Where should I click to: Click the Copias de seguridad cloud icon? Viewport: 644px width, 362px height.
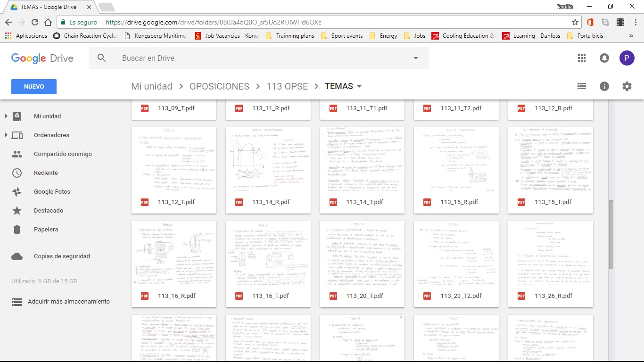(17, 256)
